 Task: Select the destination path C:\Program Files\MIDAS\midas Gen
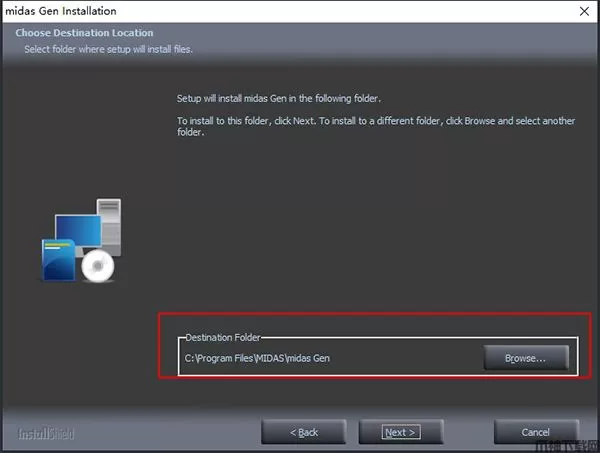(257, 358)
